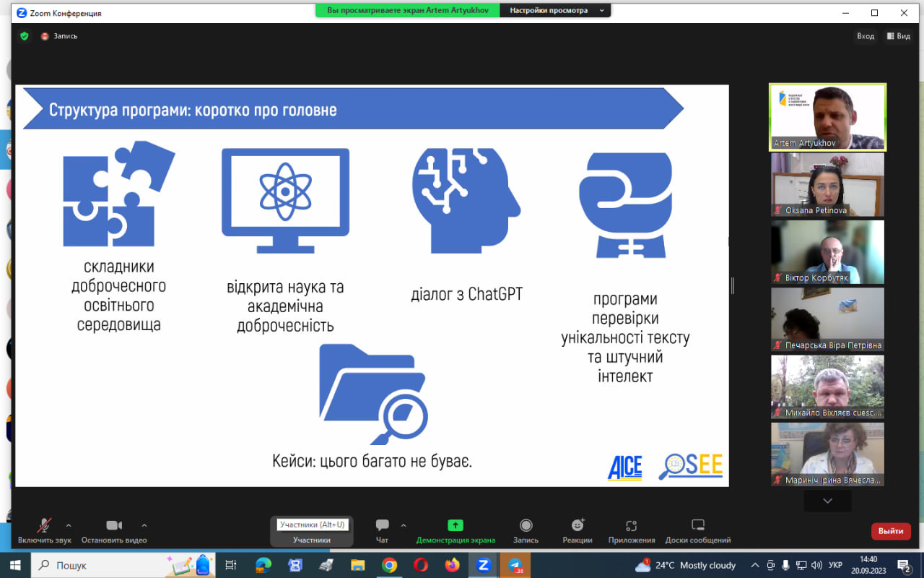
Task: Click text 'складники доброчесного освітнього середовища'
Action: click(x=118, y=296)
